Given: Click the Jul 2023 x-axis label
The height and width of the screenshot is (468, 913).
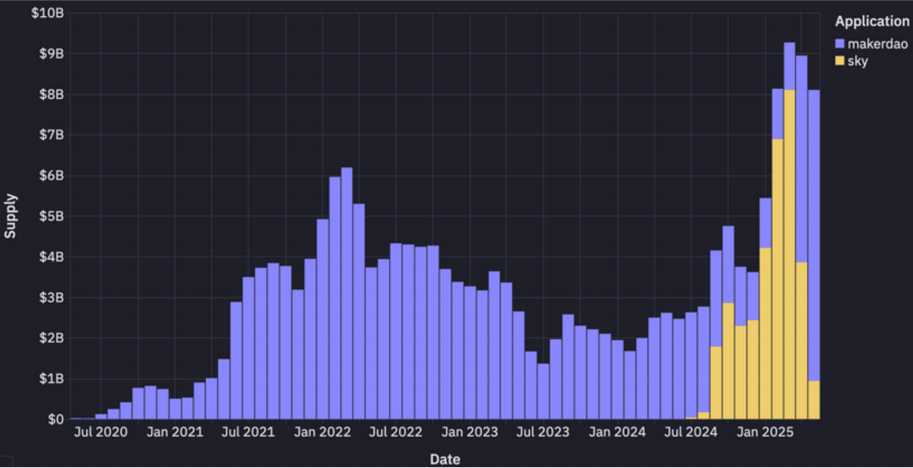Looking at the screenshot, I should [543, 432].
